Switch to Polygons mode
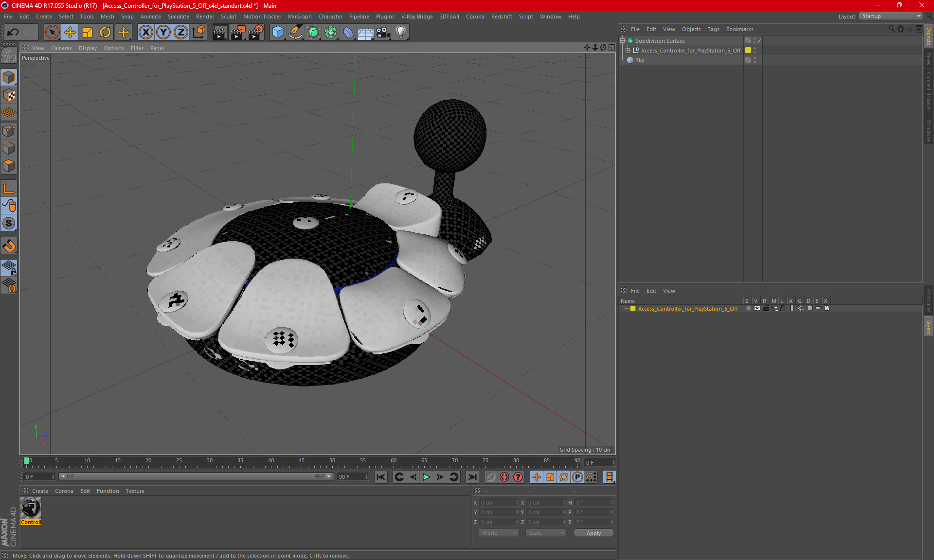Viewport: 934px width, 560px height. point(9,166)
